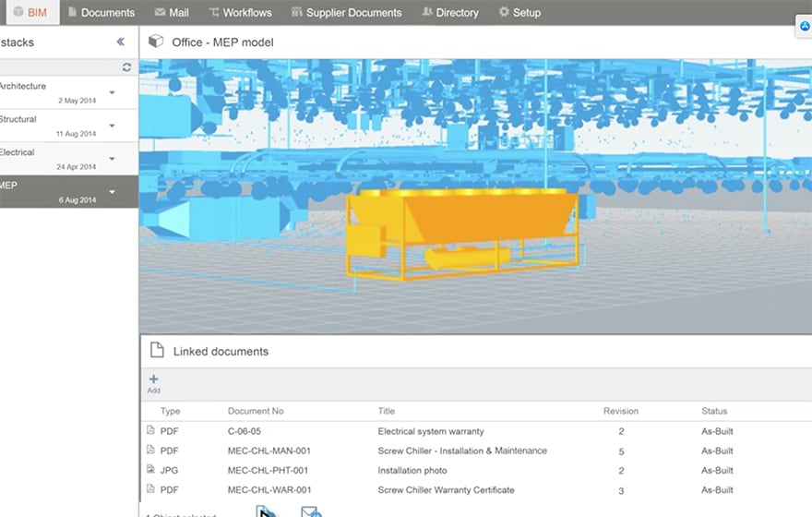Select the MEP model stack
This screenshot has height=517, width=812.
[68, 192]
